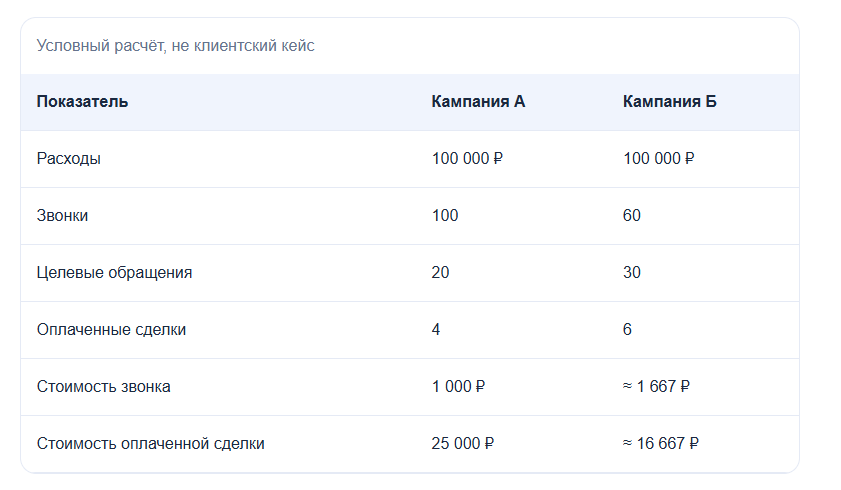Viewport: 841px width, 490px height.
Task: Select the 'Расходы' row label
Action: (x=69, y=159)
